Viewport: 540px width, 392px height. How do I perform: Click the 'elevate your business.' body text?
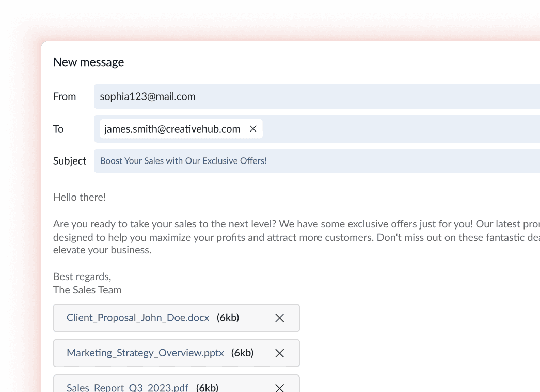tap(102, 250)
